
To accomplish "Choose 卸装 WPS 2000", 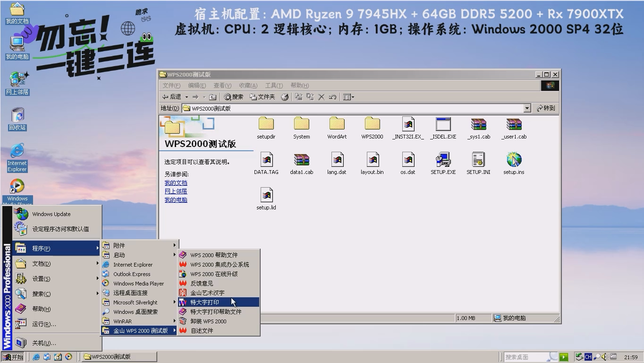I will [219, 321].
